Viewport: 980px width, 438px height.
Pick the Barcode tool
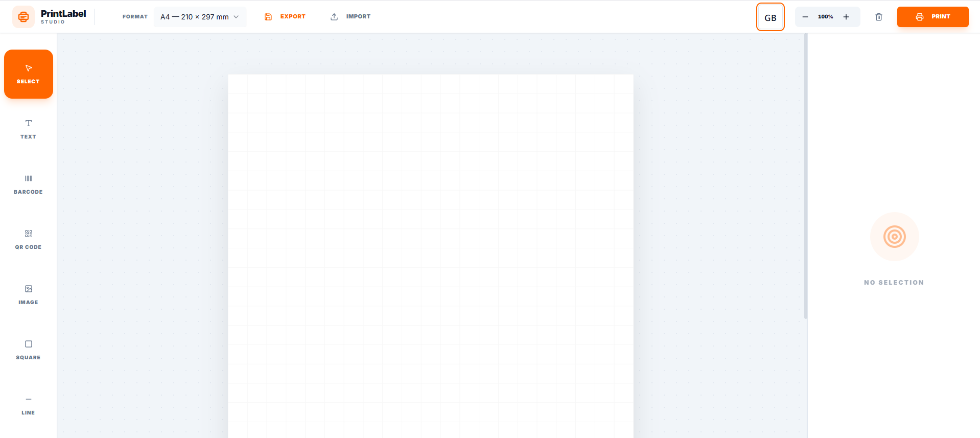coord(29,185)
